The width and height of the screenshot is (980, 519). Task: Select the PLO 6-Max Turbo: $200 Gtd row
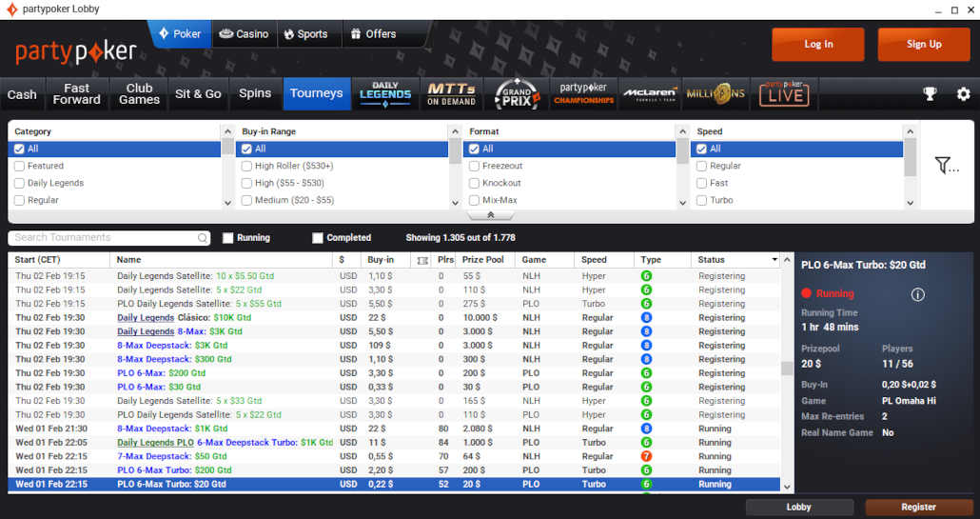tap(394, 470)
